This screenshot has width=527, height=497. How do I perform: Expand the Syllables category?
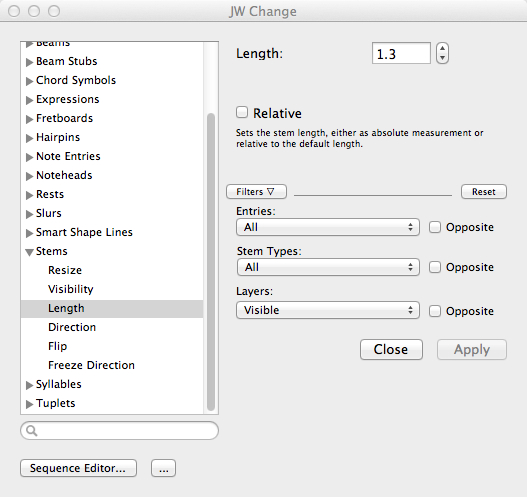point(30,385)
